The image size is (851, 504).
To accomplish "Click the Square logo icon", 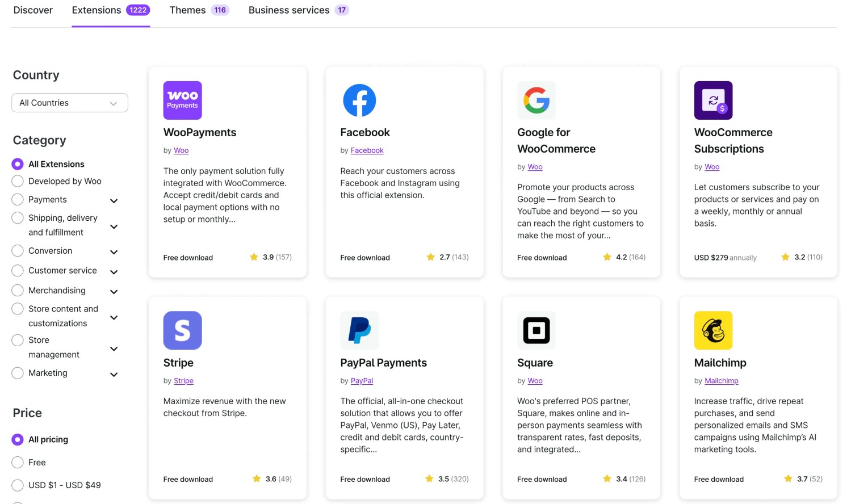I will tap(536, 330).
